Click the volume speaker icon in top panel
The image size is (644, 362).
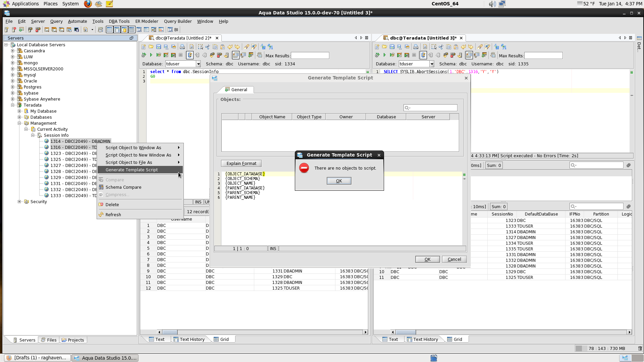(492, 4)
